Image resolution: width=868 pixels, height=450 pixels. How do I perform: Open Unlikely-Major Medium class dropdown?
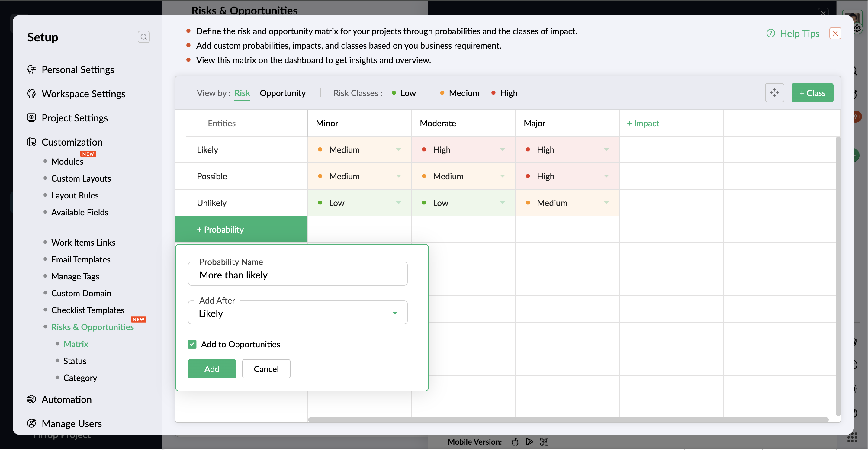pyautogui.click(x=606, y=203)
